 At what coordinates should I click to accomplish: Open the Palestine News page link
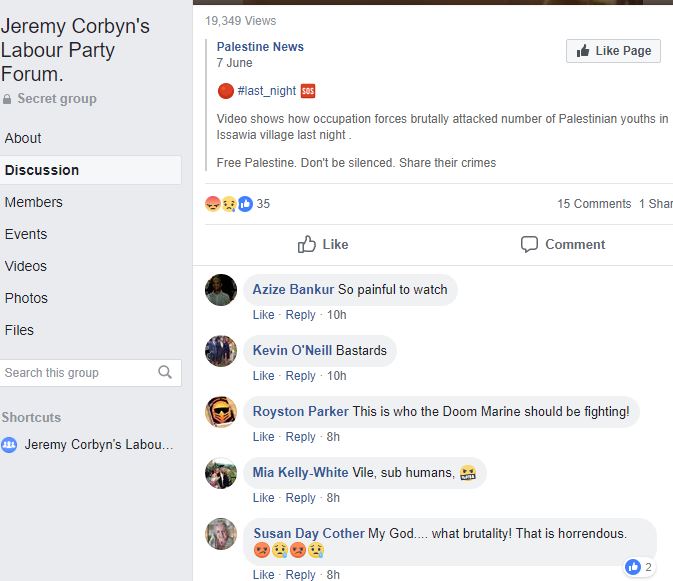260,46
